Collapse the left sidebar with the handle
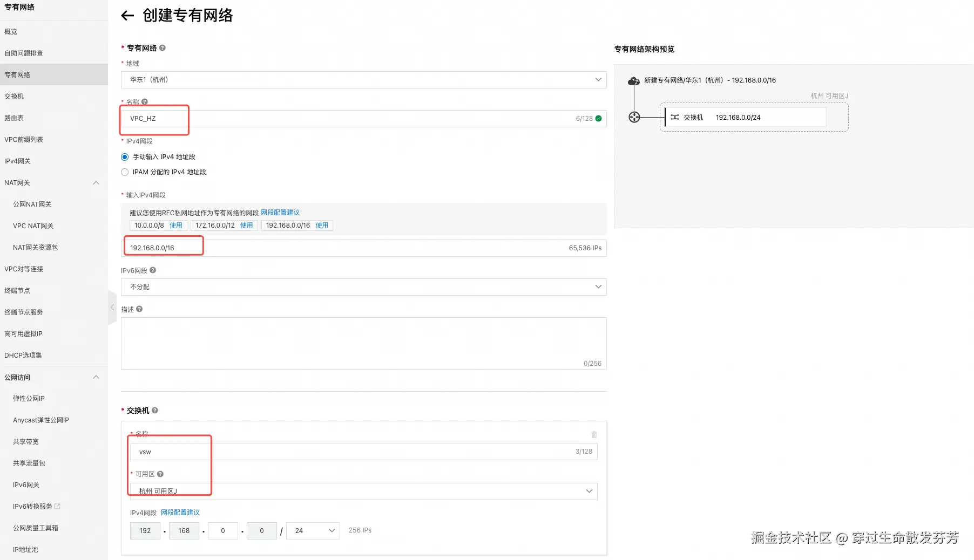974x560 pixels. (112, 308)
